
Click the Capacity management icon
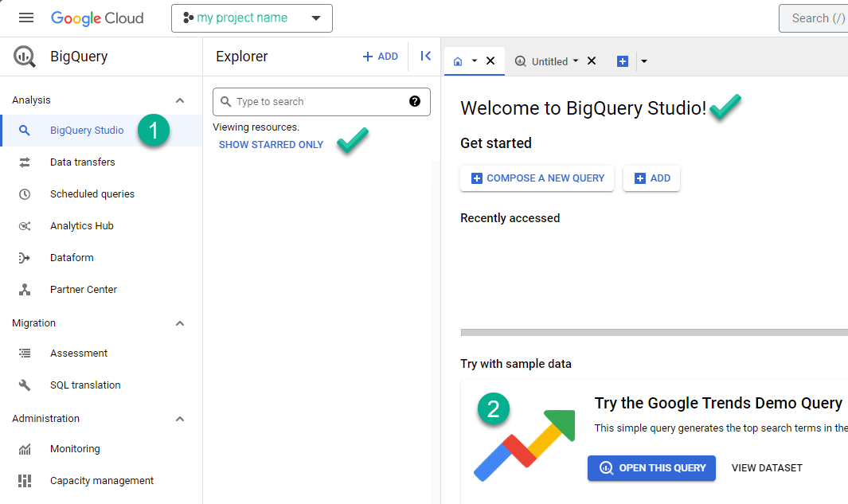tap(25, 481)
